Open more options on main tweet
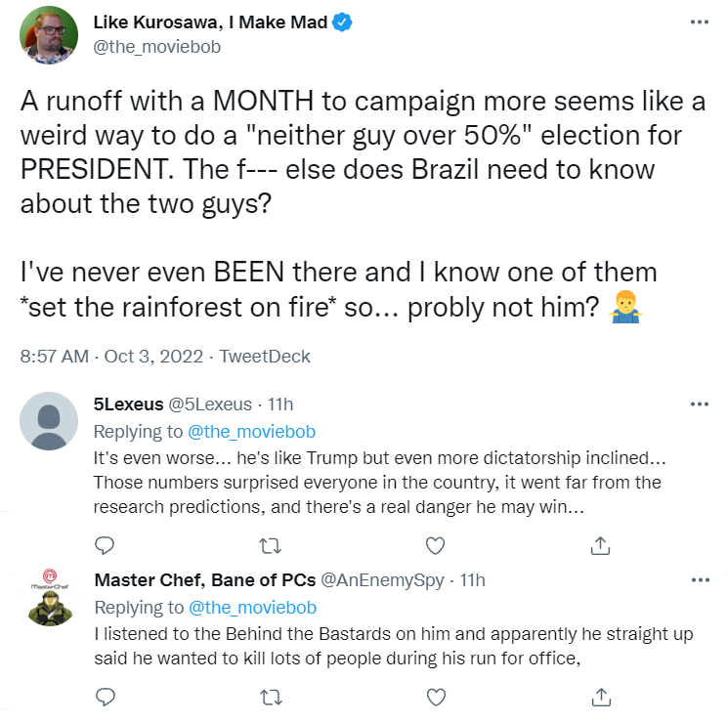 pyautogui.click(x=698, y=21)
